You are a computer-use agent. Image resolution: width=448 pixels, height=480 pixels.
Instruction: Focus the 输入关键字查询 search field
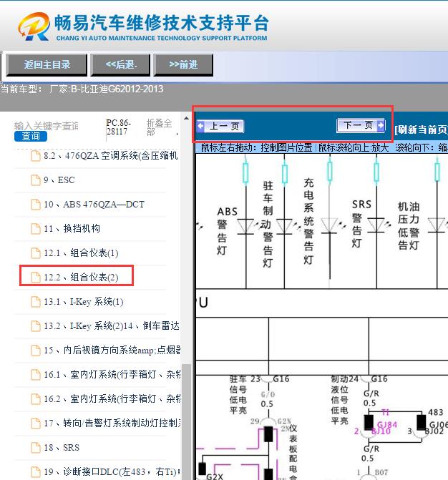tap(47, 126)
